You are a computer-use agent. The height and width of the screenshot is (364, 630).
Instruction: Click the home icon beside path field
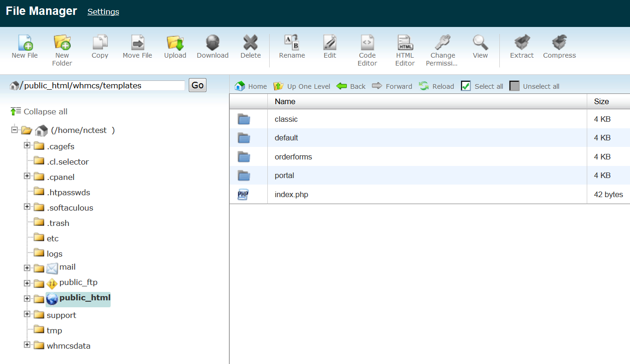pyautogui.click(x=14, y=86)
